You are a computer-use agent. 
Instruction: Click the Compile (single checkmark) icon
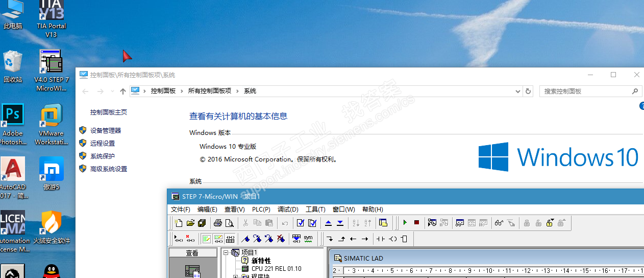pos(301,223)
